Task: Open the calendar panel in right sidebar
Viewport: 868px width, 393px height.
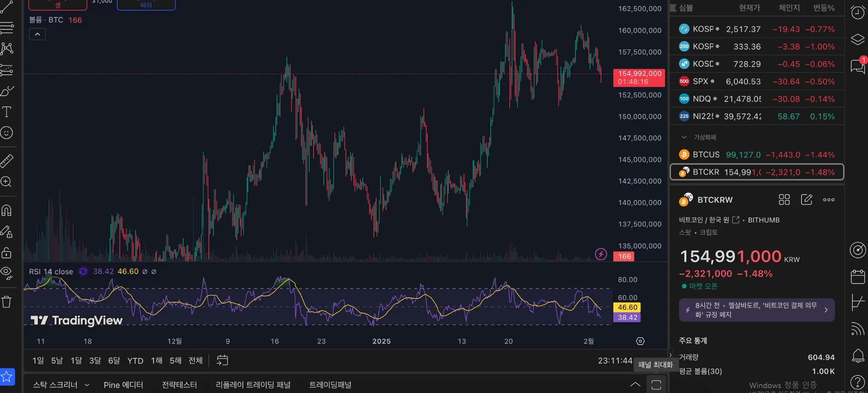Action: pyautogui.click(x=858, y=276)
